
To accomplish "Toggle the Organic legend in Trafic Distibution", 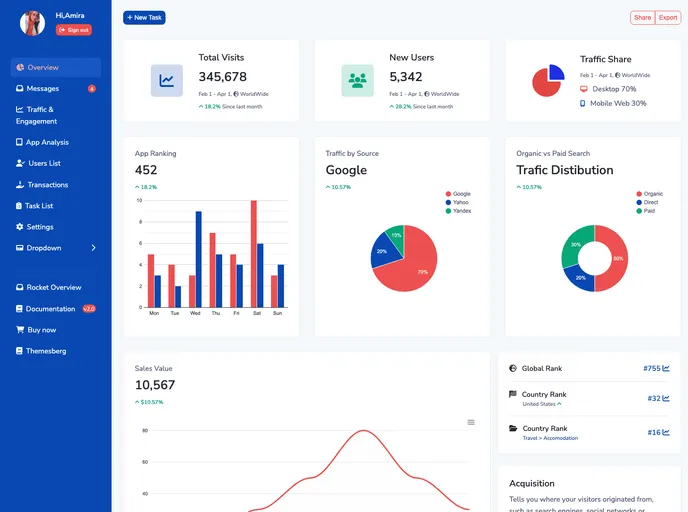I will click(647, 194).
